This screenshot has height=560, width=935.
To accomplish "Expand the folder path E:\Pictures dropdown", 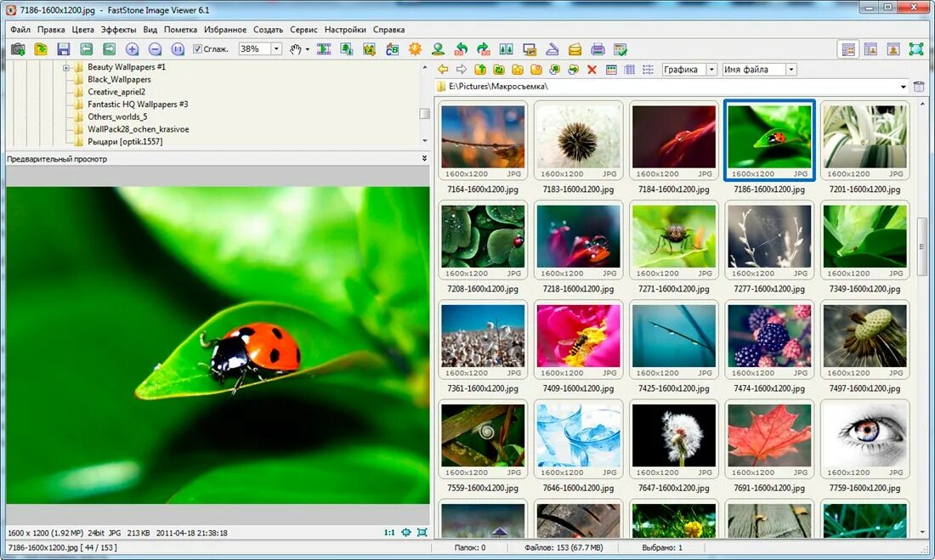I will [904, 87].
